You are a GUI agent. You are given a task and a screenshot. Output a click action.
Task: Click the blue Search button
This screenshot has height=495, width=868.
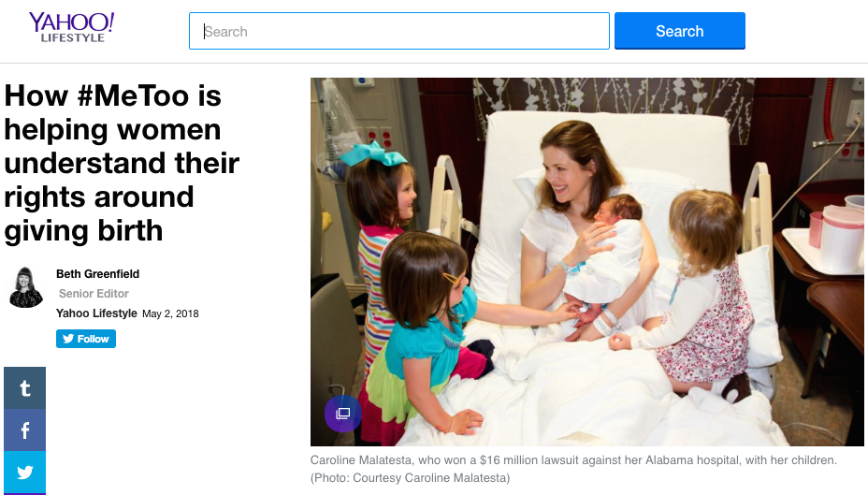tap(680, 31)
